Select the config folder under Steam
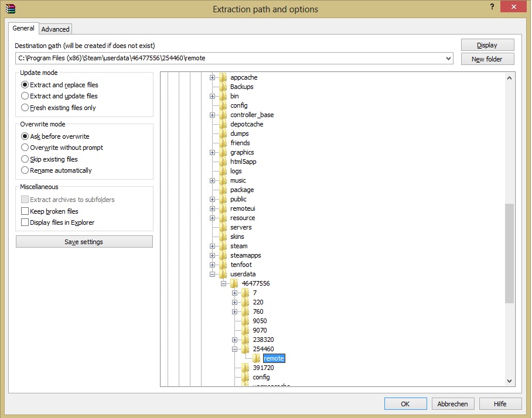This screenshot has height=418, width=532. (239, 105)
